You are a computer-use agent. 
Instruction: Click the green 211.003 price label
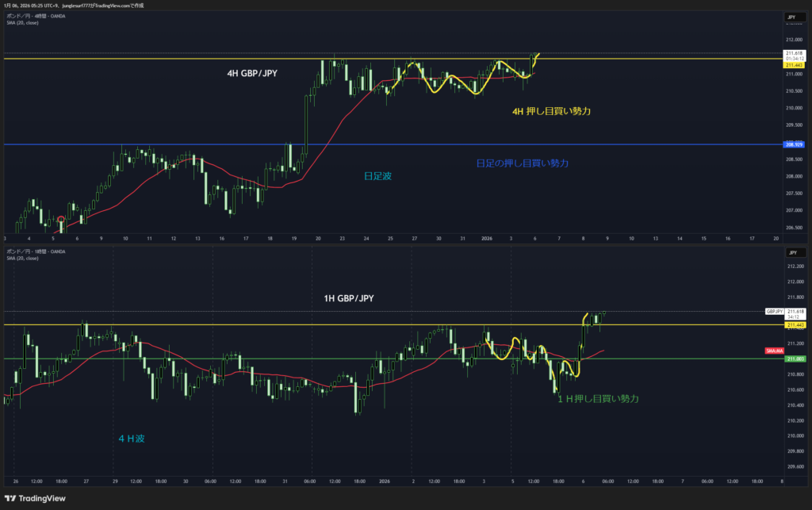(794, 359)
